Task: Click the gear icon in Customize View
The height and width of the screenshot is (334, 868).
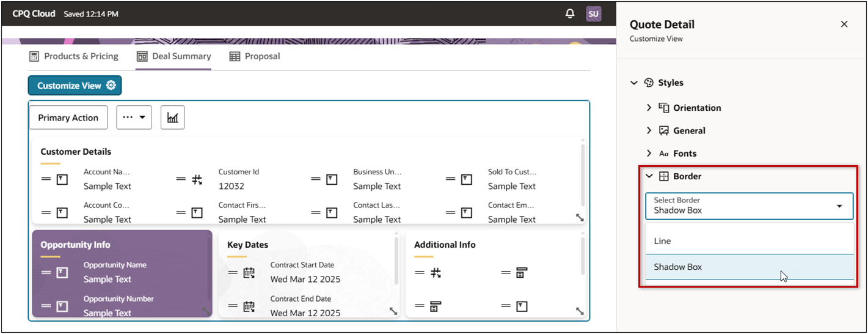Action: [111, 86]
